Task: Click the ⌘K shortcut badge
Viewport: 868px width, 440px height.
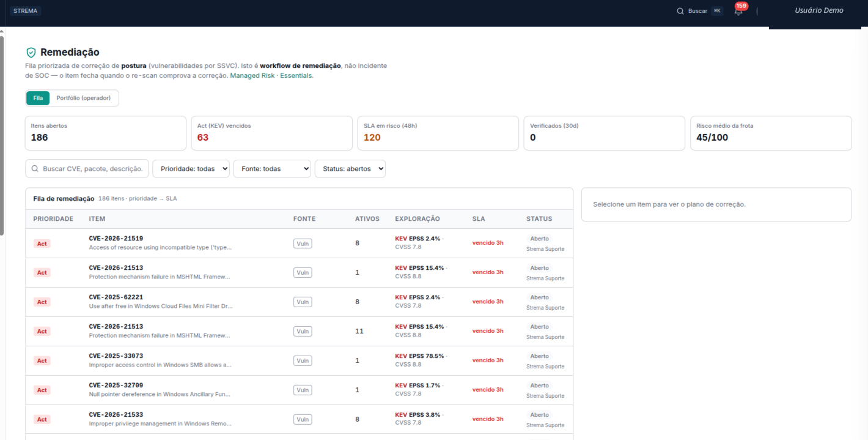Action: tap(717, 11)
